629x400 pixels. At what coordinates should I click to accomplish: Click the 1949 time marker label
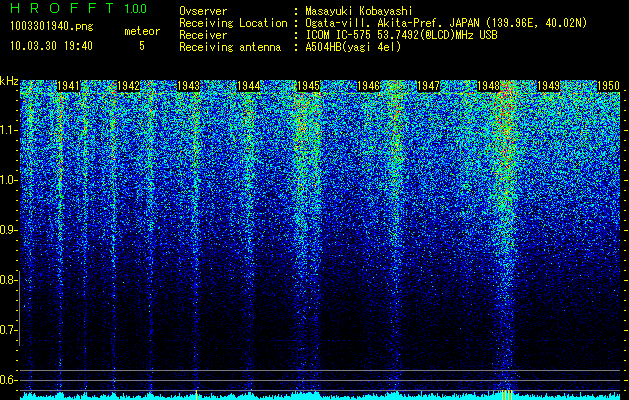(x=548, y=86)
